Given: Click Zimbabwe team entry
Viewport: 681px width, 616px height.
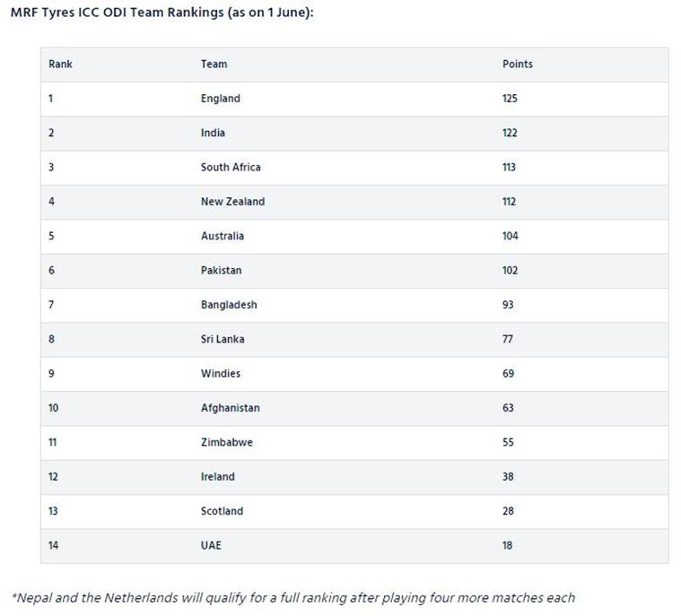Looking at the screenshot, I should [227, 442].
